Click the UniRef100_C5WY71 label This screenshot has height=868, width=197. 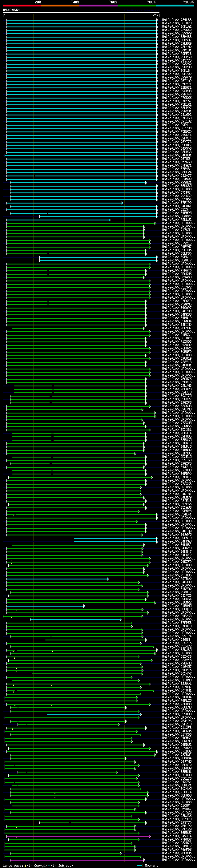click(177, 84)
